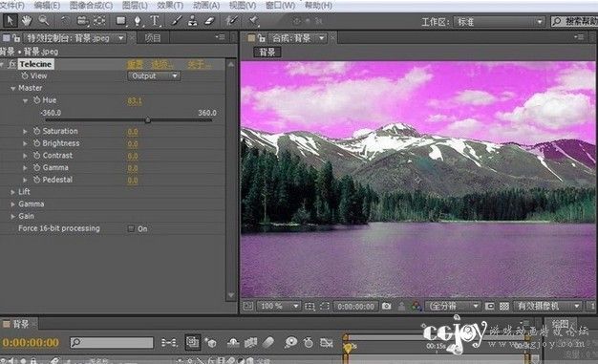Toggle the View property stopwatch
The height and width of the screenshot is (364, 598).
coord(25,75)
